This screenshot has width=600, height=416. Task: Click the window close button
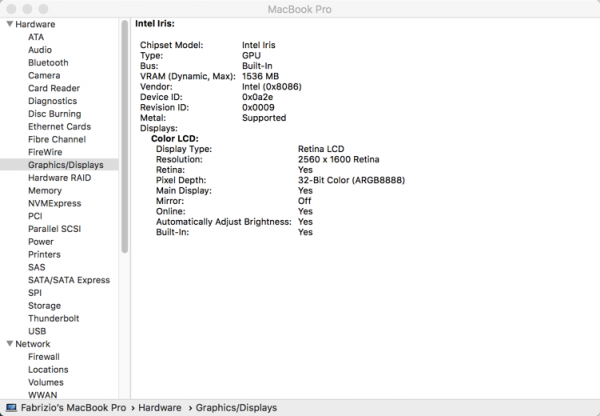coord(11,9)
